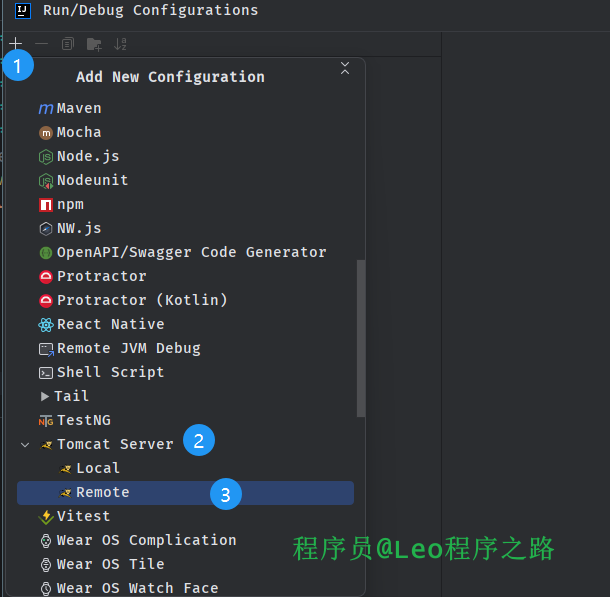Viewport: 610px width, 597px height.
Task: Click the configuration list vertical scrollbar
Action: (361, 338)
